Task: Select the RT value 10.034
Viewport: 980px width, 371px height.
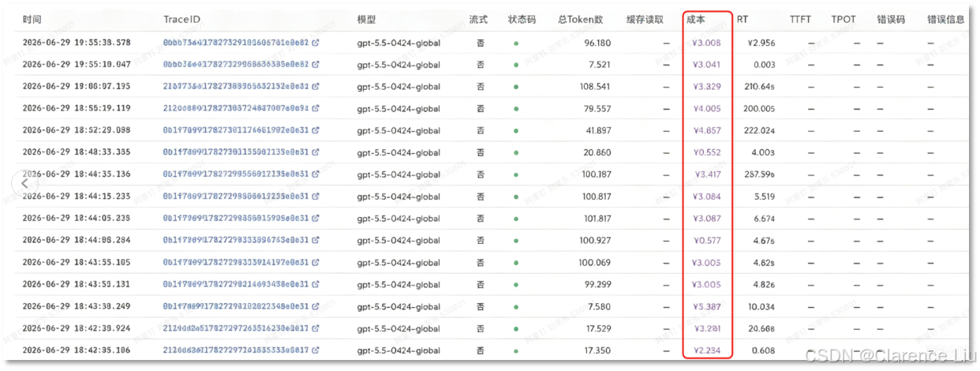Action: (762, 305)
